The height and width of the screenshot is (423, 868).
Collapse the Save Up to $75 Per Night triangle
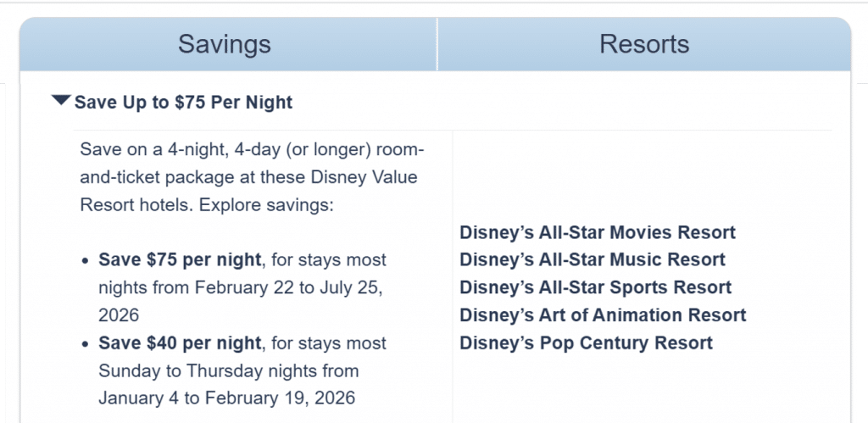point(61,101)
